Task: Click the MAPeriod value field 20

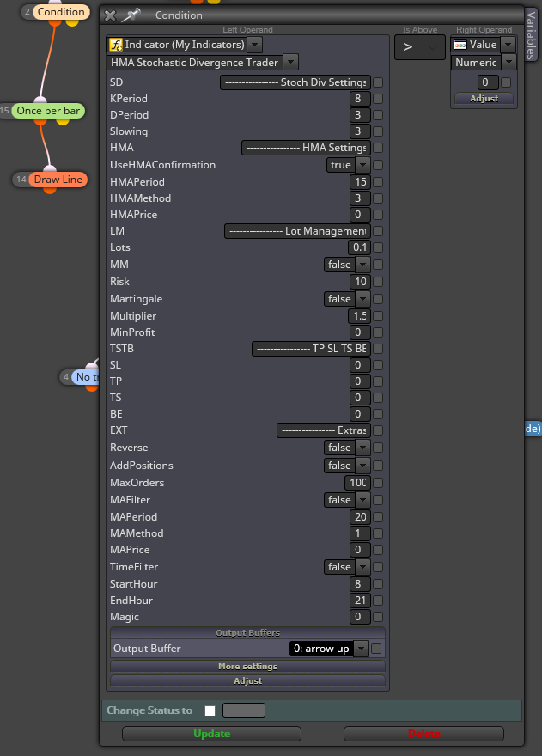Action: click(360, 517)
